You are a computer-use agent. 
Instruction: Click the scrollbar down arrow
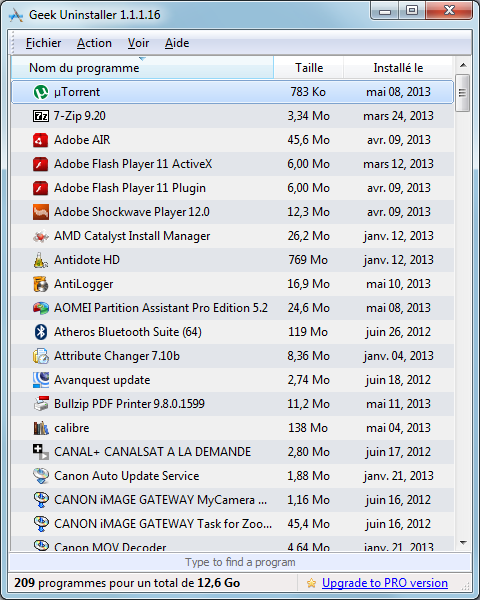463,543
